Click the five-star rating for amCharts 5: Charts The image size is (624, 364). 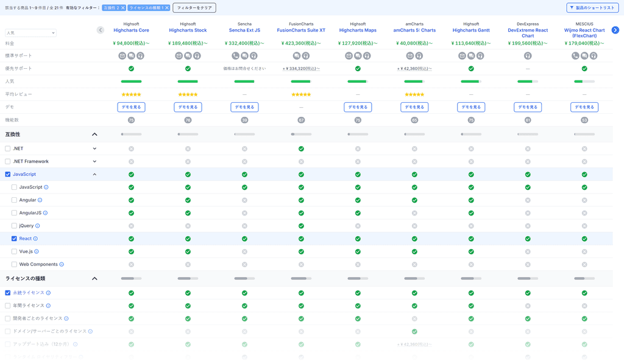point(414,94)
